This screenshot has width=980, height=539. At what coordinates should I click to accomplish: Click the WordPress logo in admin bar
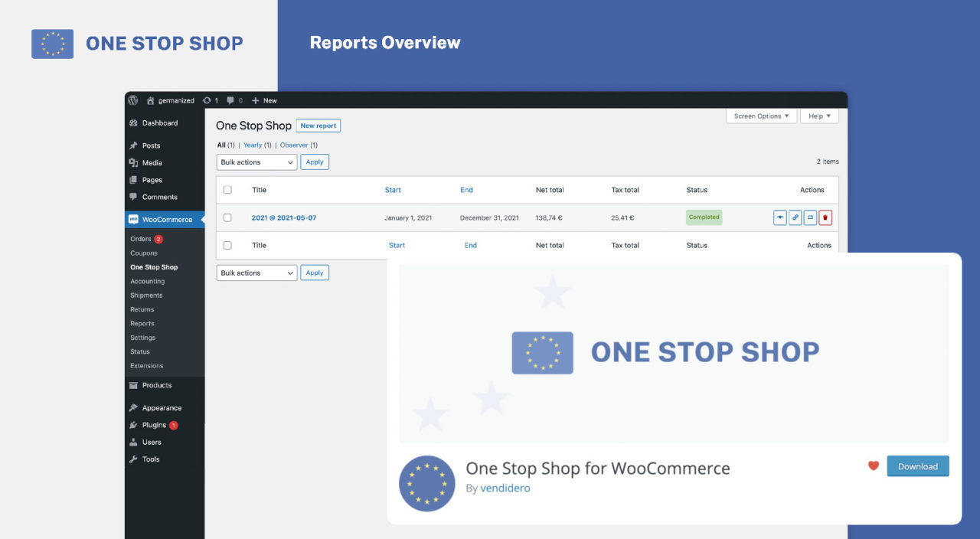tap(133, 100)
